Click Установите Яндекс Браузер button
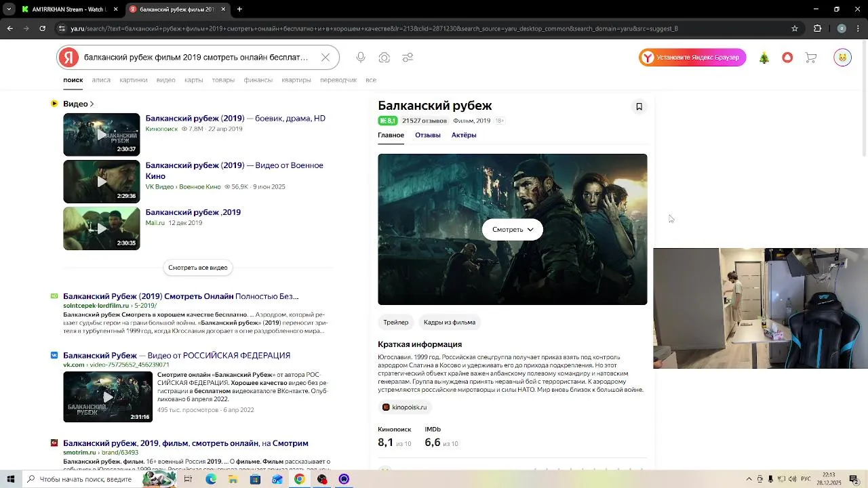 click(692, 58)
